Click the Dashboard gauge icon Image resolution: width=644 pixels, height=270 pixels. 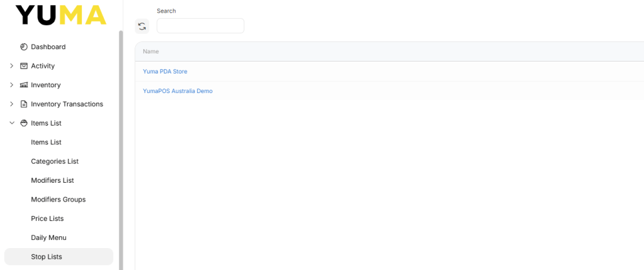(x=24, y=46)
